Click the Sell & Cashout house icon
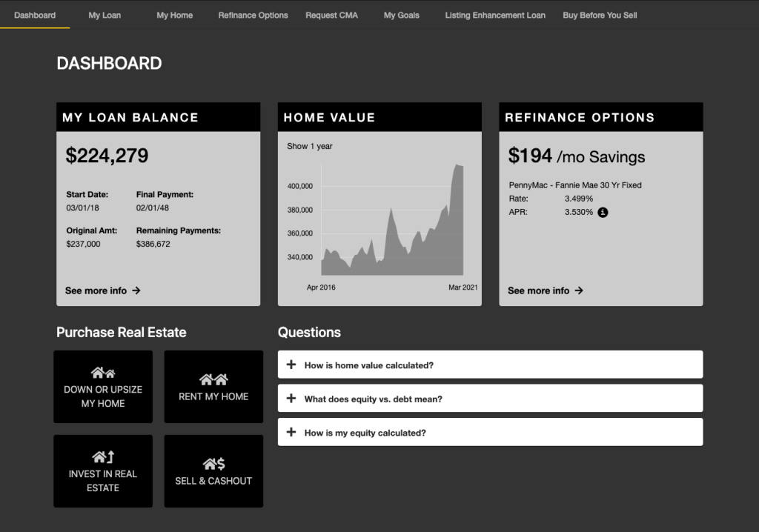This screenshot has height=532, width=759. [x=213, y=464]
